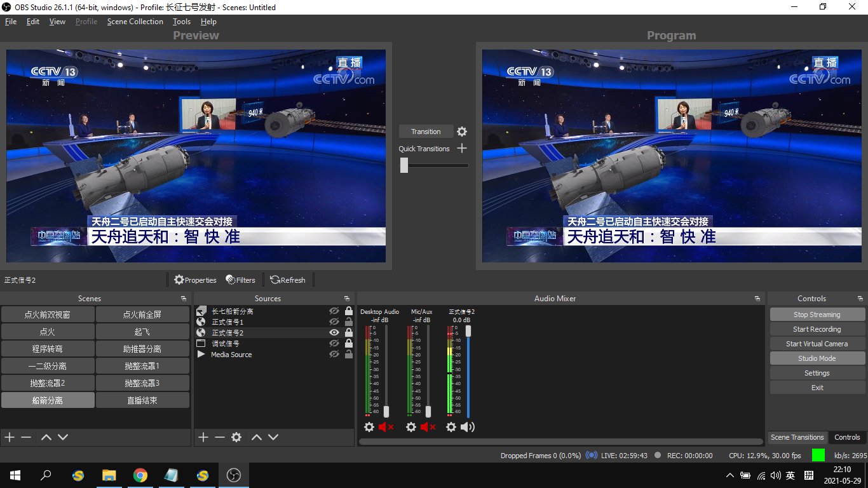This screenshot has width=868, height=488.
Task: Open the View menu
Action: point(57,22)
